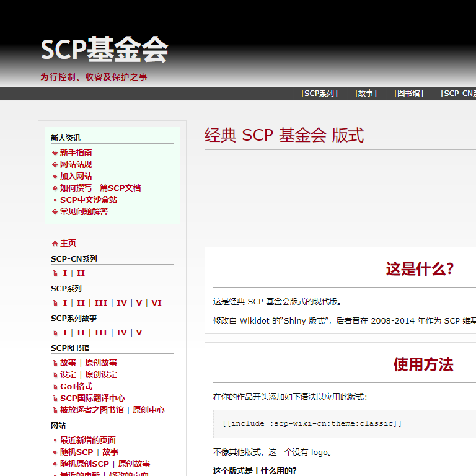The width and height of the screenshot is (476, 476).
Task: Open the [SCP系列] top navigation menu
Action: click(x=319, y=94)
